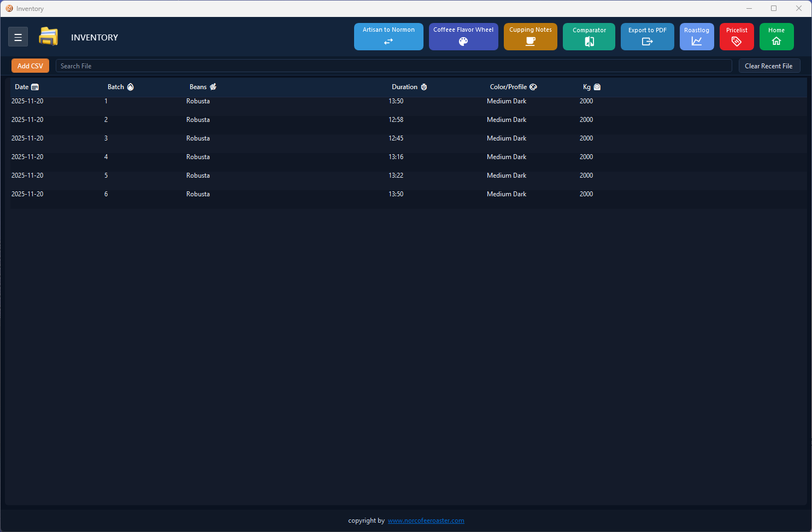Sort by the Beans column
The height and width of the screenshot is (532, 812).
click(202, 86)
